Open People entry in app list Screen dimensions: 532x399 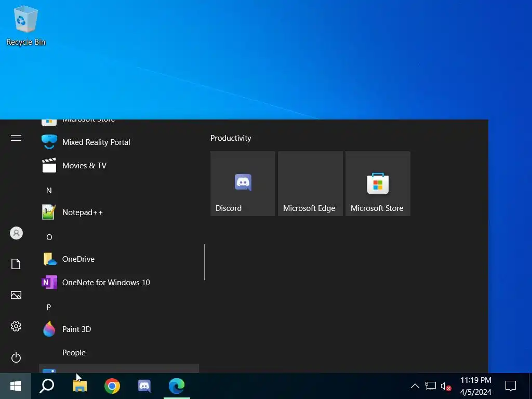tap(119, 353)
